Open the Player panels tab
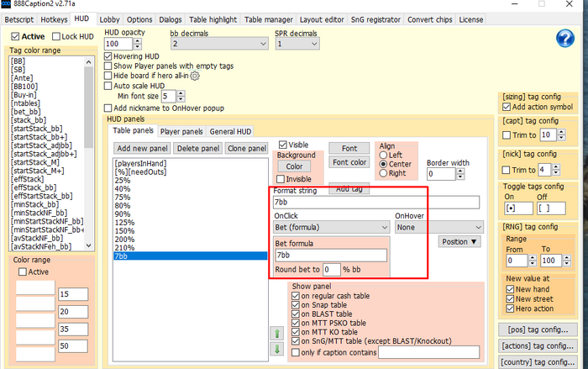The image size is (588, 369). point(181,131)
